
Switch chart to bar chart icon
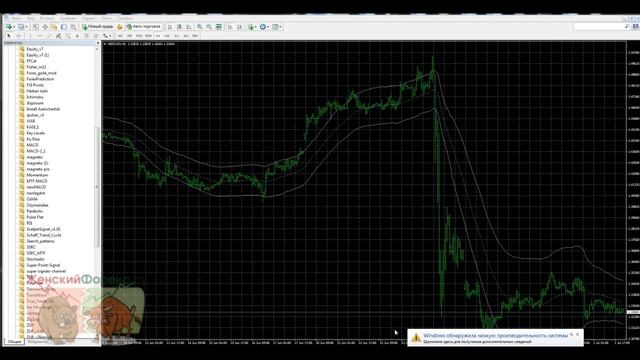(170, 27)
